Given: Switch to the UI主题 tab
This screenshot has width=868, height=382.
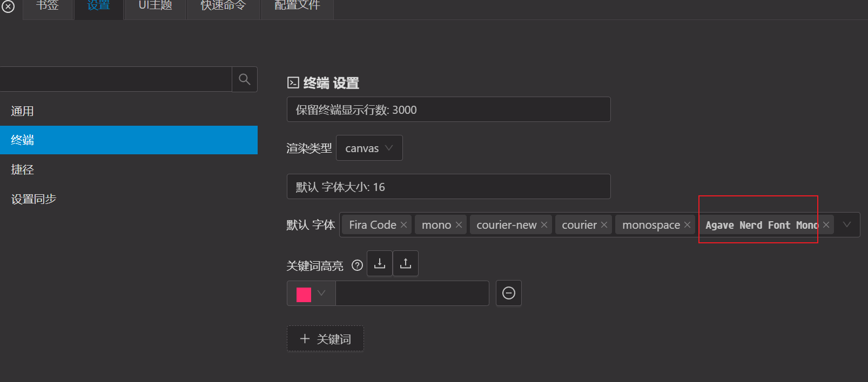Looking at the screenshot, I should coord(155,6).
